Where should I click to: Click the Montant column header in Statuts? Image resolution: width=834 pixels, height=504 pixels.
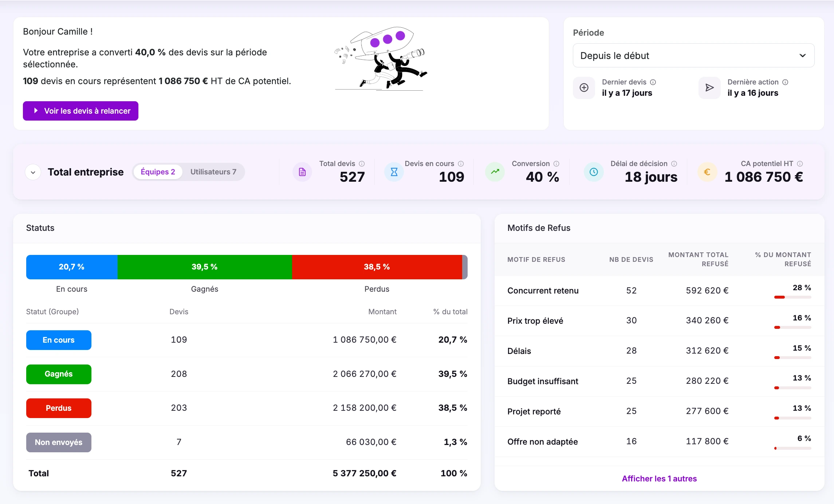pos(382,312)
